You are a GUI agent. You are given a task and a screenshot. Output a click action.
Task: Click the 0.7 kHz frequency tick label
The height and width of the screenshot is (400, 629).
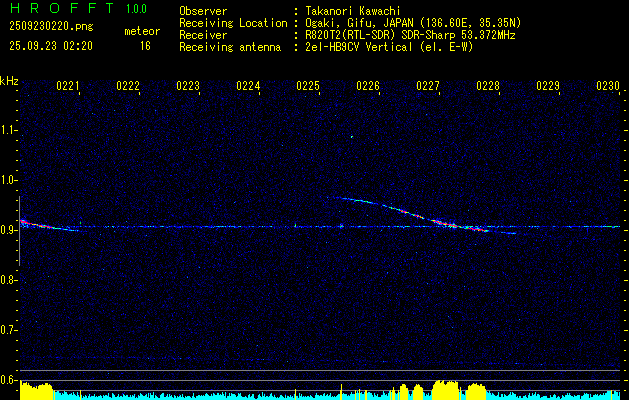click(x=8, y=330)
